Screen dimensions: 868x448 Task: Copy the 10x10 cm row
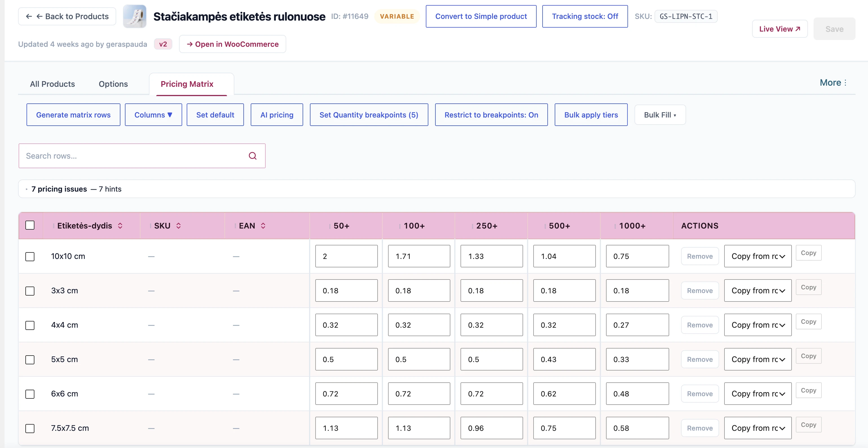pyautogui.click(x=809, y=253)
